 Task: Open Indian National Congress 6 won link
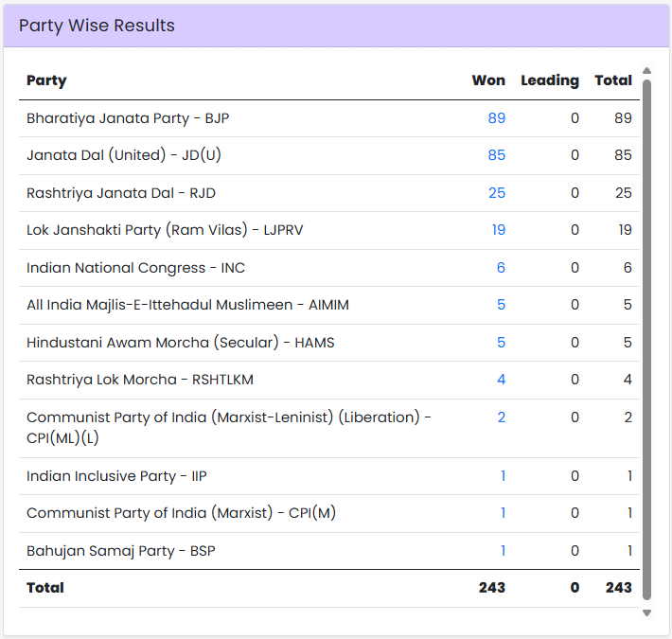(501, 268)
